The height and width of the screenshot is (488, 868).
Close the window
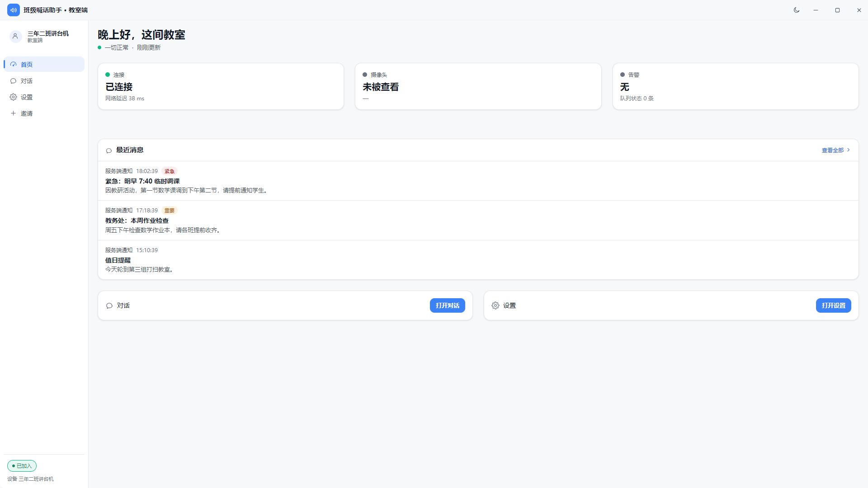click(x=859, y=10)
